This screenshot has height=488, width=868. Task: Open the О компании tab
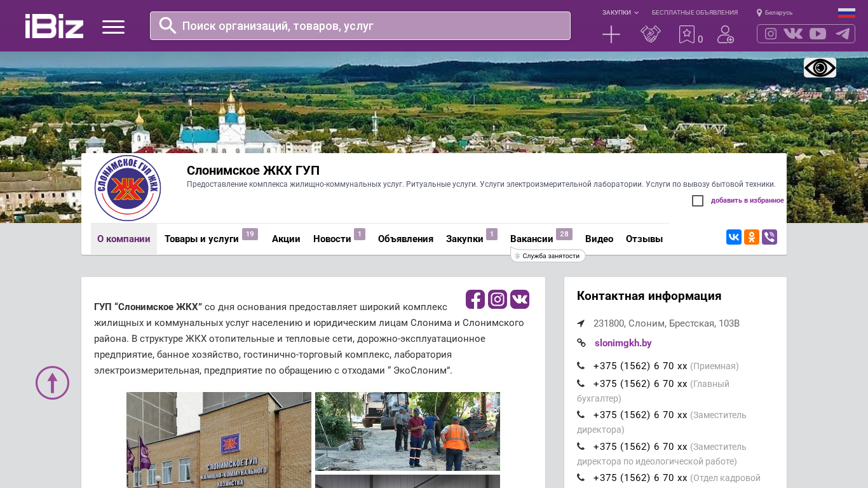[124, 239]
